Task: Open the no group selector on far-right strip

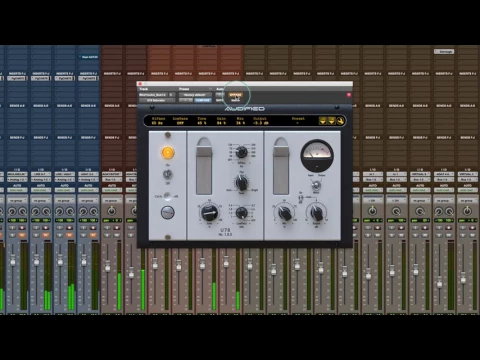Action: pos(468,200)
